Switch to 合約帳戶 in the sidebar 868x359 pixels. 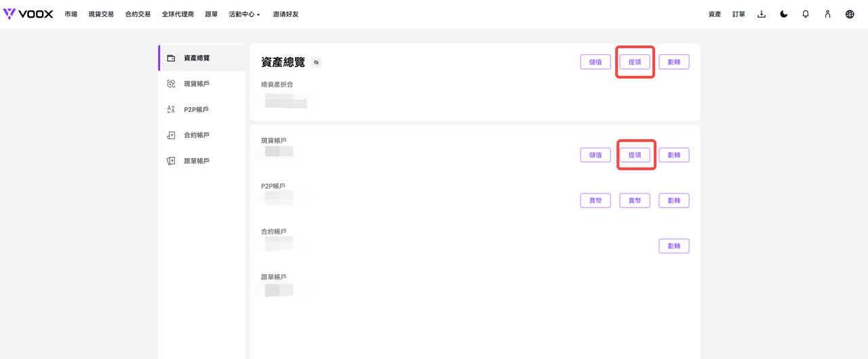point(202,135)
